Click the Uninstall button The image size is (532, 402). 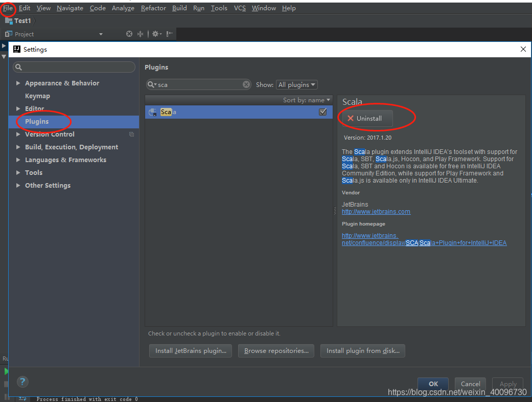click(367, 119)
